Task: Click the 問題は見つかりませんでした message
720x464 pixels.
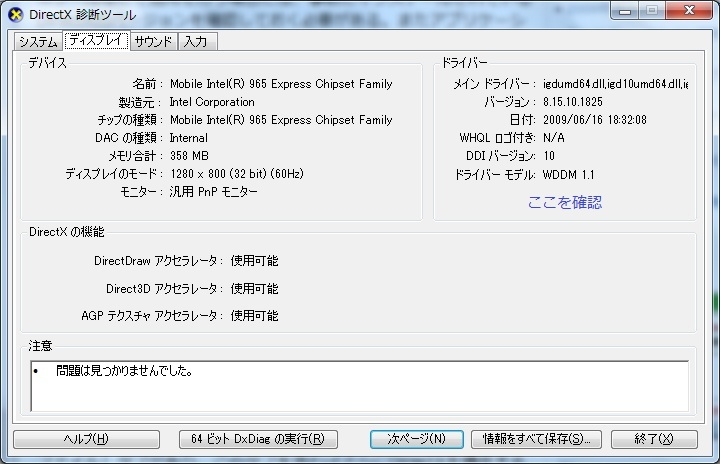Action: (124, 371)
